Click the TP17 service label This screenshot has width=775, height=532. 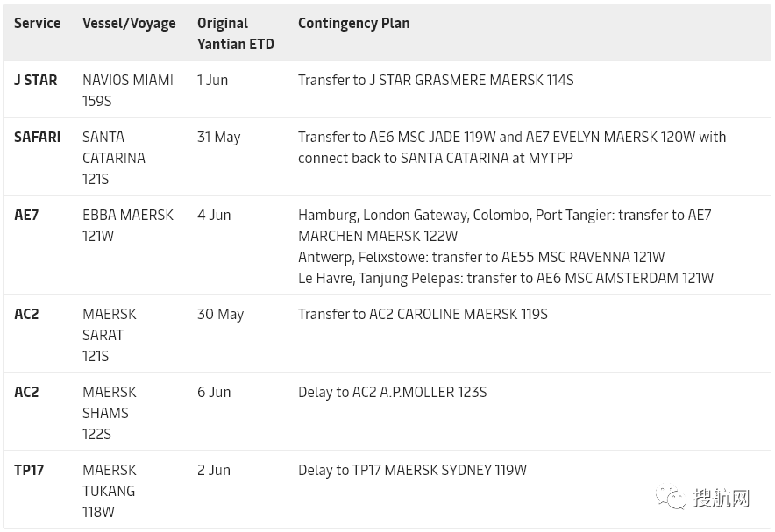click(29, 470)
